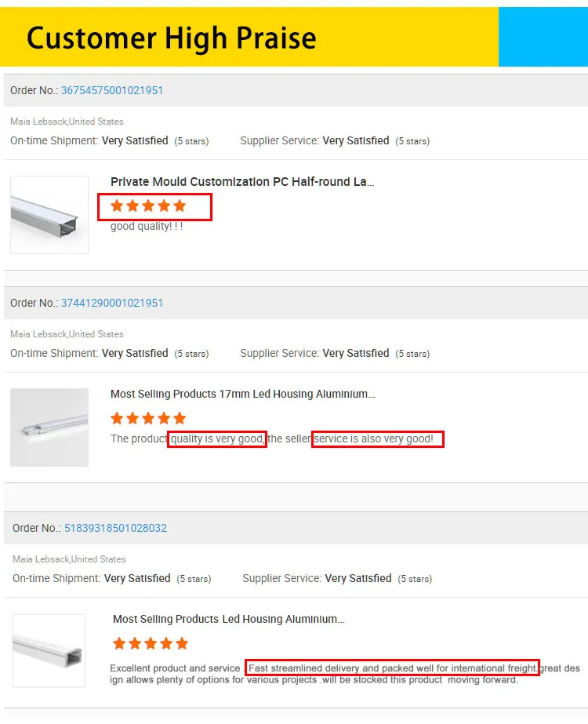Open order number 51839318501028032 link
This screenshot has width=588, height=724.
115,528
